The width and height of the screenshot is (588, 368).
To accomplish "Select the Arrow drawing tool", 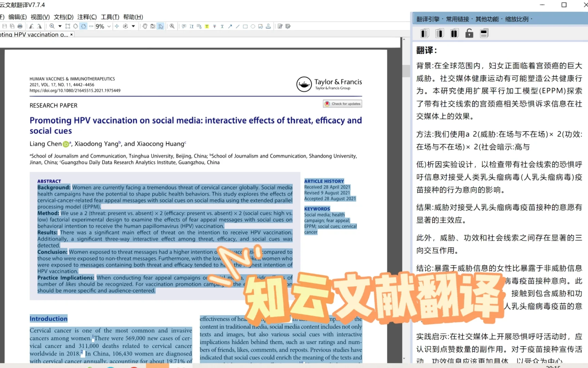I will 230,26.
